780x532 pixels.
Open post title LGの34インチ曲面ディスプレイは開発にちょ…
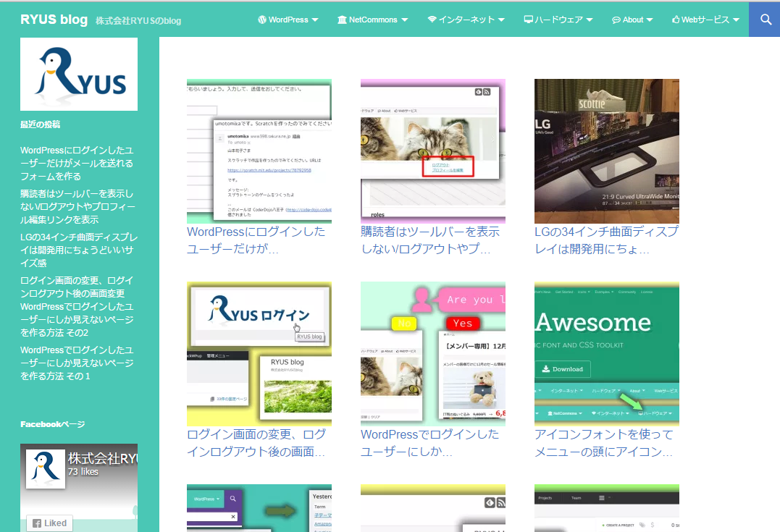[x=606, y=240]
